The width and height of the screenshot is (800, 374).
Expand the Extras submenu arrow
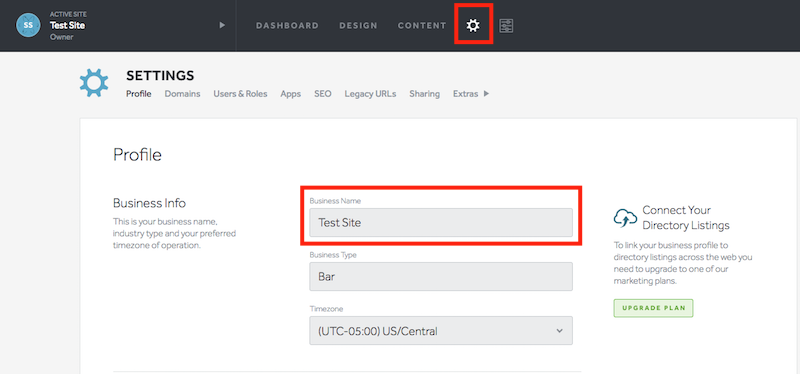tap(486, 94)
